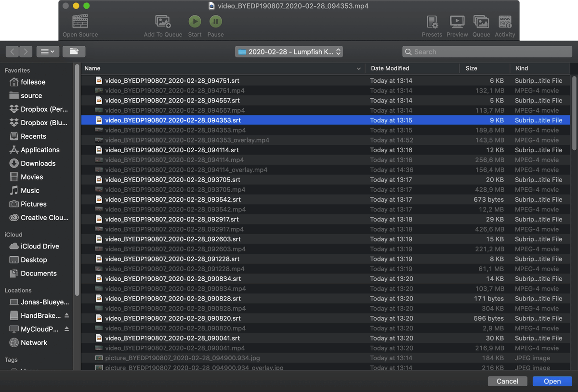Select Jonas-Blueye computer in Locations
Viewport: 578px width, 392px height.
click(39, 302)
